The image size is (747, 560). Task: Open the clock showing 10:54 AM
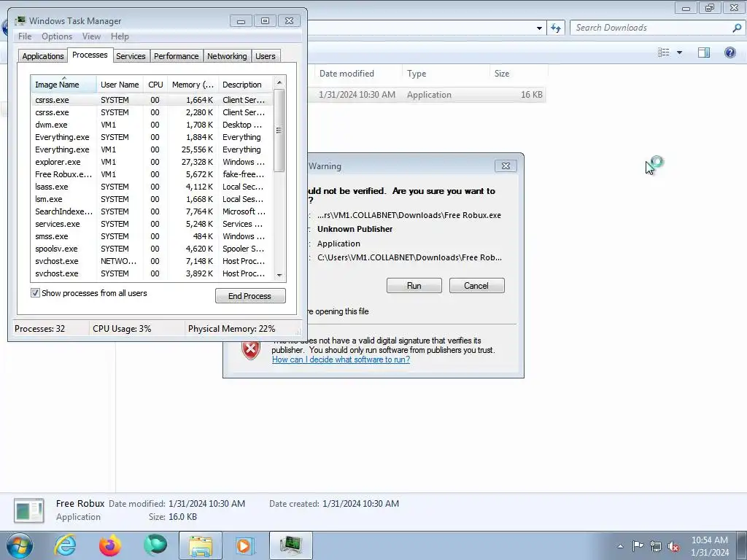(709, 545)
